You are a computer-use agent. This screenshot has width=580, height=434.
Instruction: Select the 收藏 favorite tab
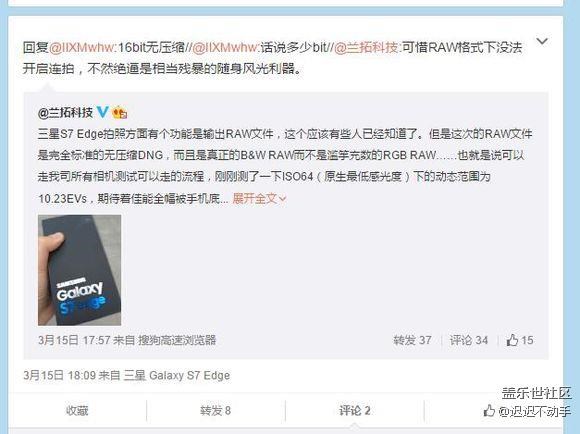(x=77, y=410)
